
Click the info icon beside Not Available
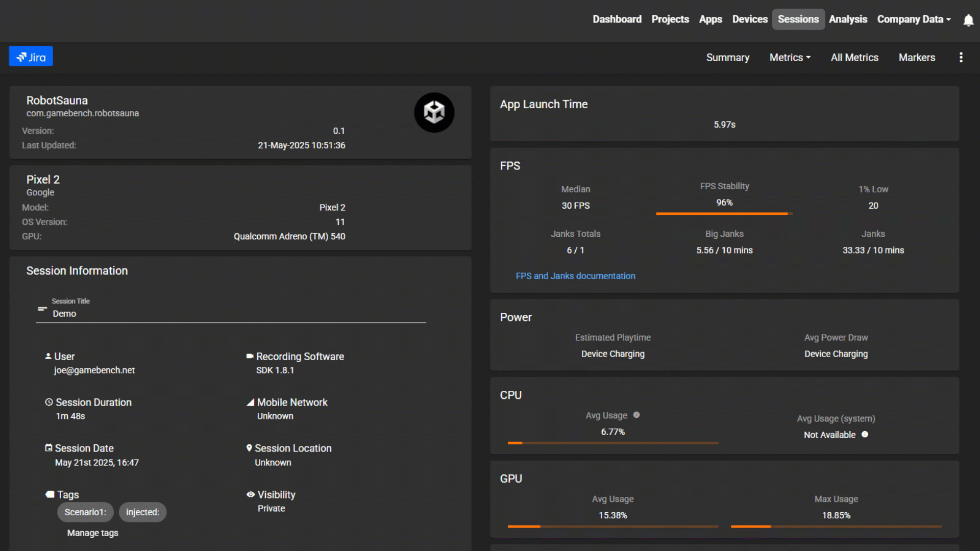865,435
